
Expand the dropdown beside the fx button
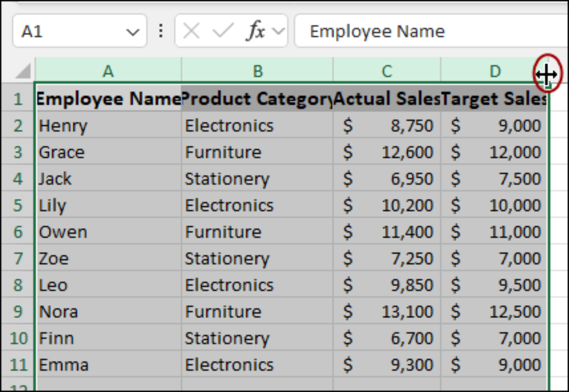(278, 31)
